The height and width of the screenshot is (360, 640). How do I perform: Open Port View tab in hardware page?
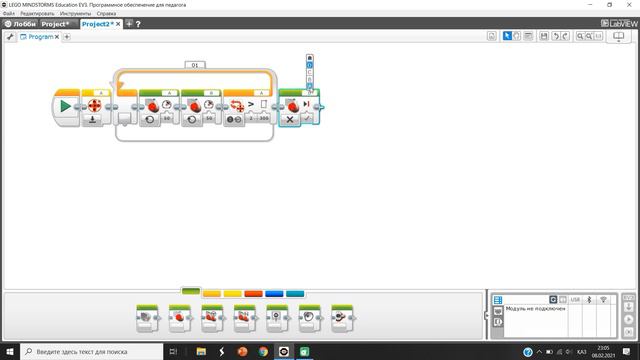click(x=498, y=311)
